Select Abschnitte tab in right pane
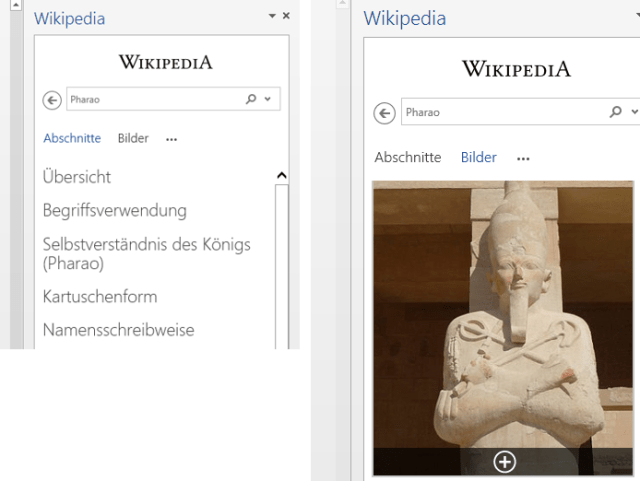The image size is (640, 481). (x=408, y=158)
